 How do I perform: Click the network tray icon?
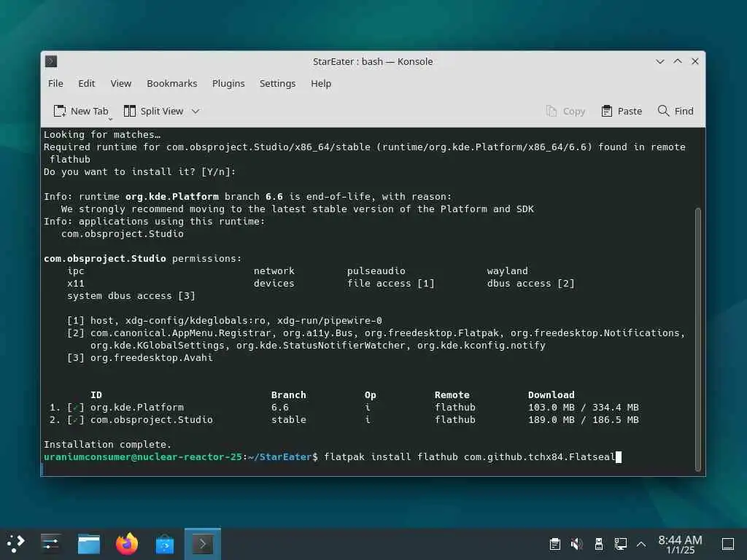(620, 544)
